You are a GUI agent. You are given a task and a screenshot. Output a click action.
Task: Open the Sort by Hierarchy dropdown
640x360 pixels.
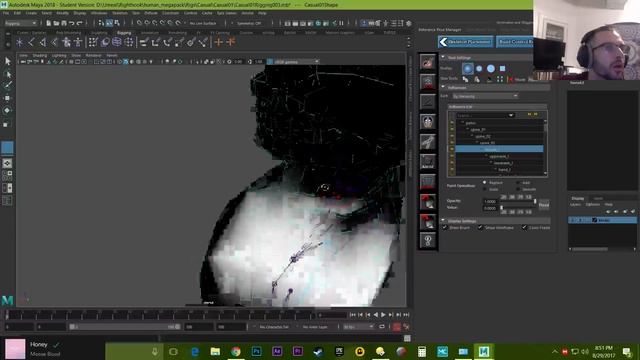(x=485, y=96)
